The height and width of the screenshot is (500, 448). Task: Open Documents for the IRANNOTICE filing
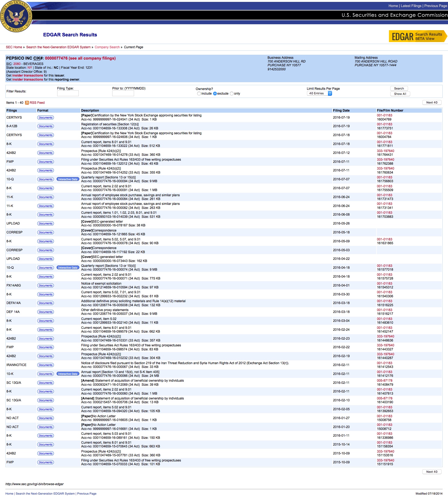(46, 365)
